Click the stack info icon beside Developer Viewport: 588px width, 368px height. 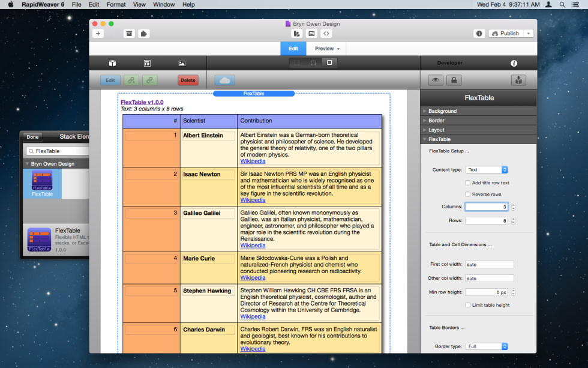coord(514,63)
